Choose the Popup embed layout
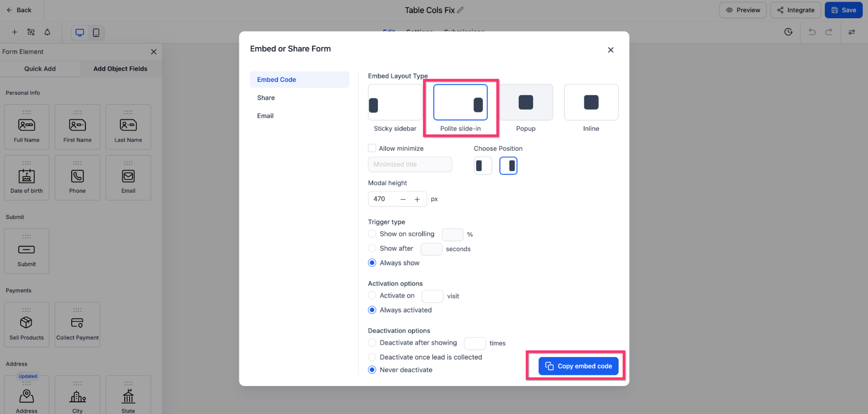The image size is (868, 414). click(526, 102)
